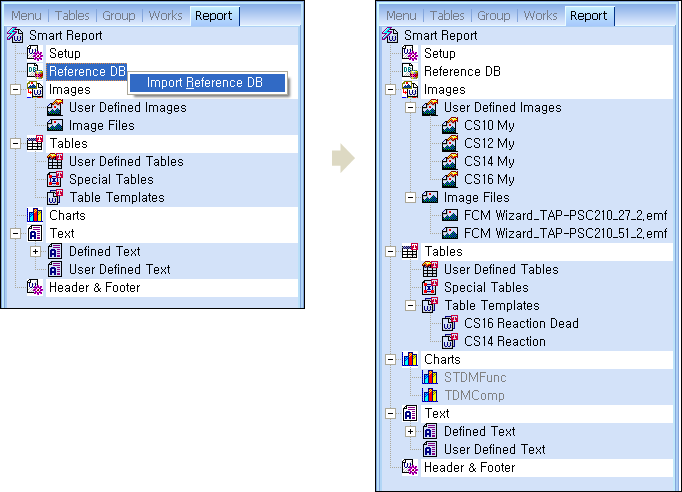Collapse the expanded Image Files node
Image resolution: width=682 pixels, height=492 pixels.
410,198
